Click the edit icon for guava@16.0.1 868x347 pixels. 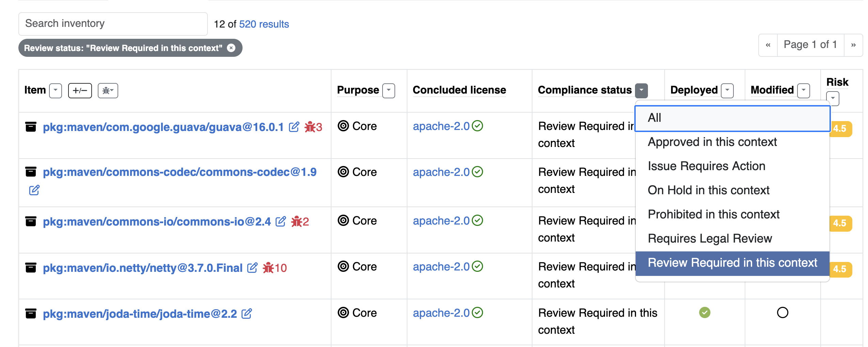tap(294, 127)
